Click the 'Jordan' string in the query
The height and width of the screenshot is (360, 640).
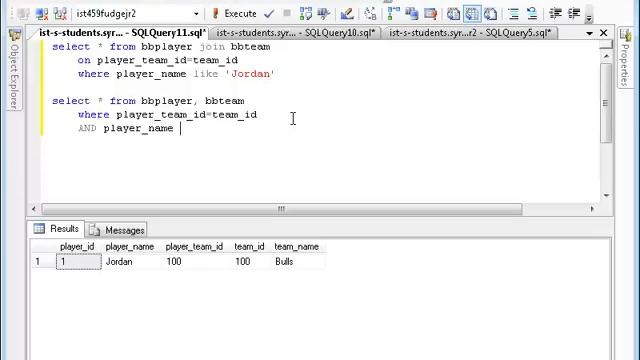tap(250, 74)
